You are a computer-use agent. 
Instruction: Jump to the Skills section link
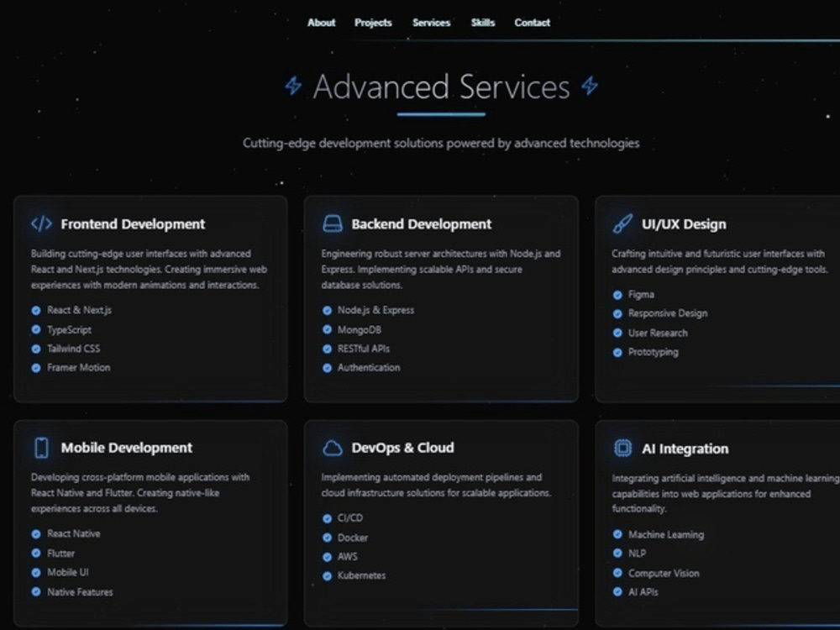tap(483, 23)
